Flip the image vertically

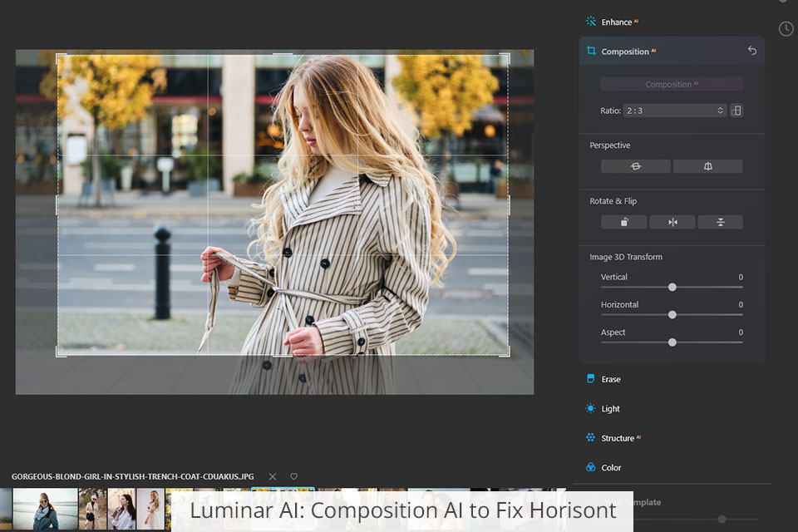pos(720,222)
